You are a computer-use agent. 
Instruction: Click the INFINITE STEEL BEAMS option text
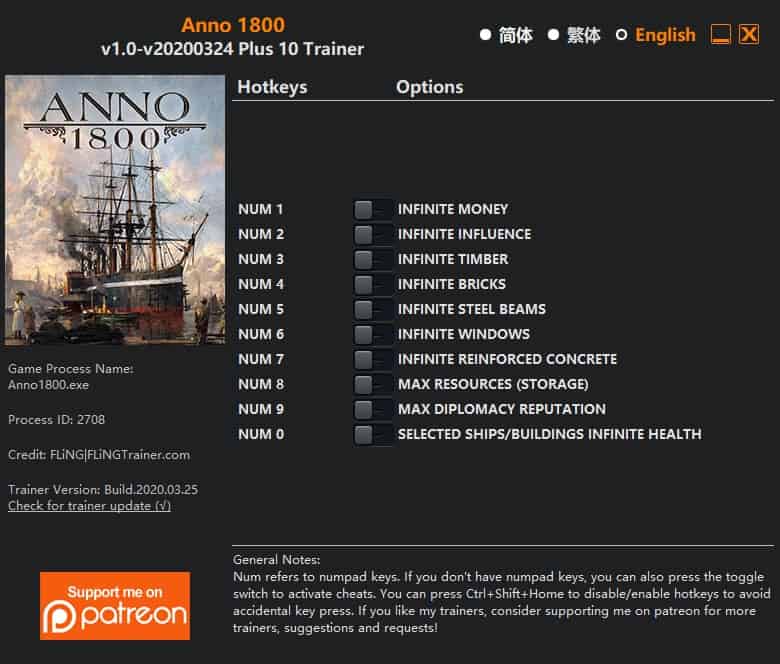pyautogui.click(x=472, y=309)
